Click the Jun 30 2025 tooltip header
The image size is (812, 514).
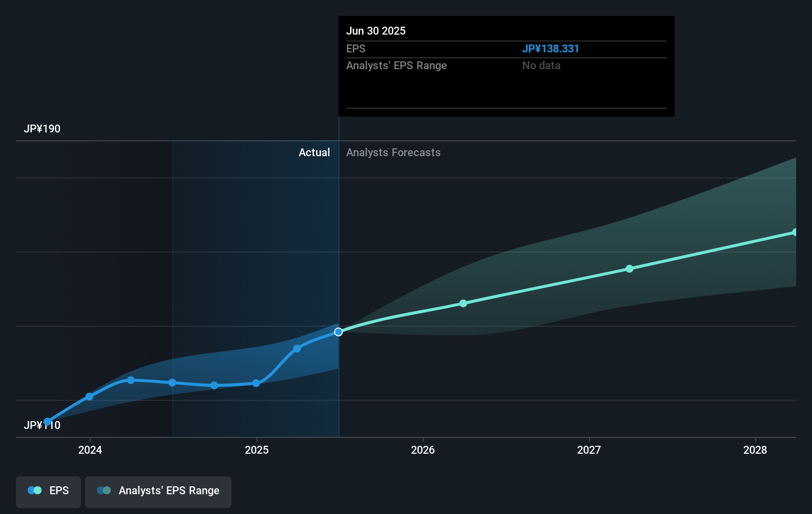click(376, 31)
